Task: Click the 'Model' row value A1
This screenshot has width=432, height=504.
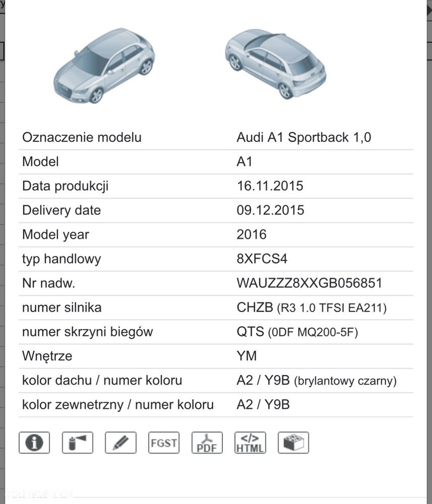Action: tap(244, 161)
